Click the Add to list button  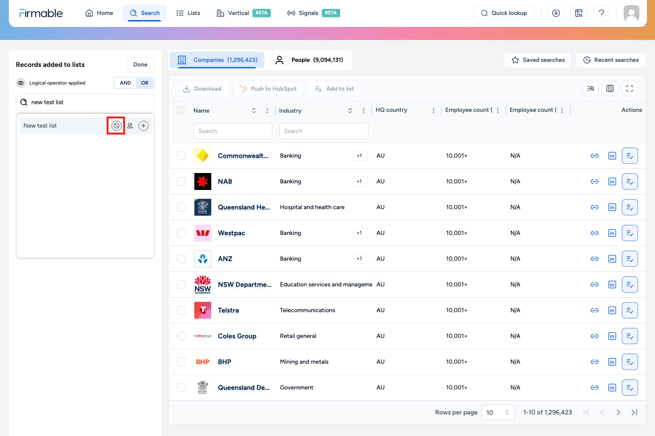(x=334, y=89)
